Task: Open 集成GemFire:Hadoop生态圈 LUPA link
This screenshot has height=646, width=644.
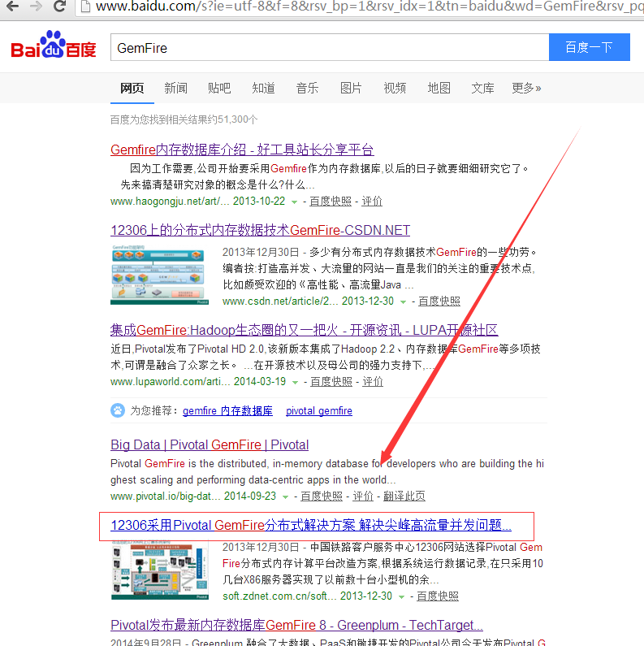Action: [x=304, y=330]
